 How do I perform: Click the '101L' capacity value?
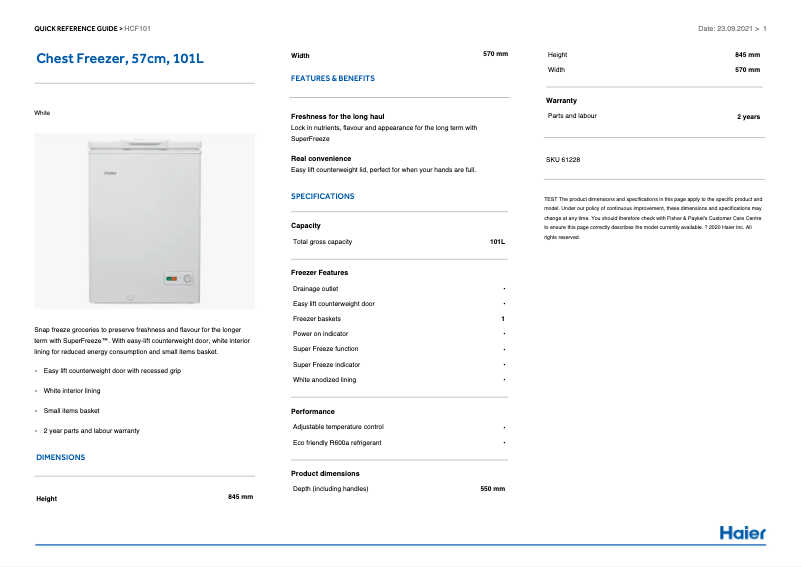pos(497,242)
